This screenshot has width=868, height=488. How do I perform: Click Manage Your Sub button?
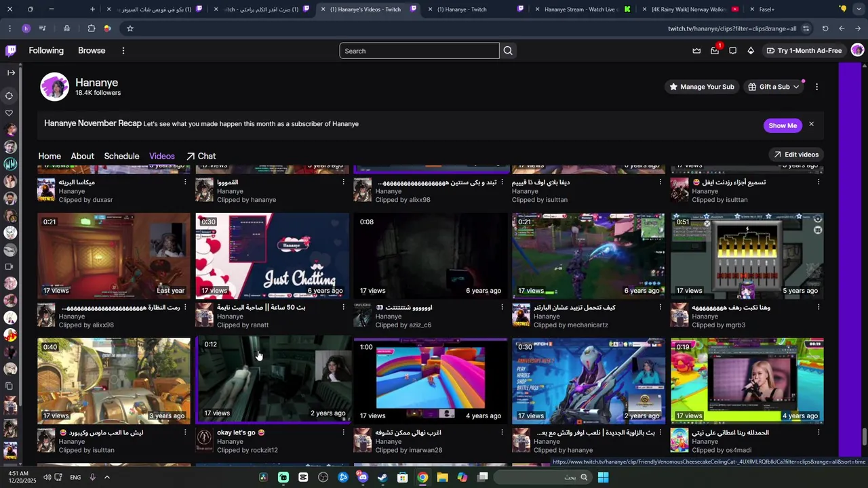[701, 87]
